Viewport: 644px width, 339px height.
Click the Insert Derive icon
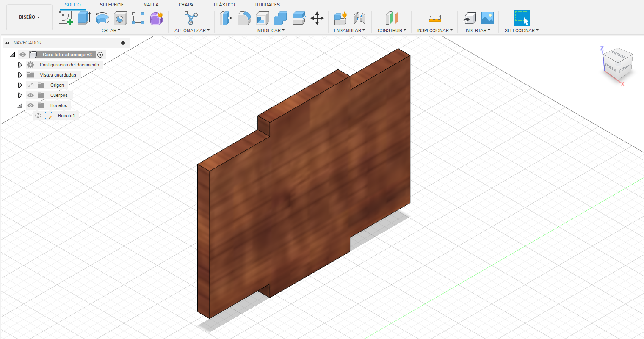(469, 18)
